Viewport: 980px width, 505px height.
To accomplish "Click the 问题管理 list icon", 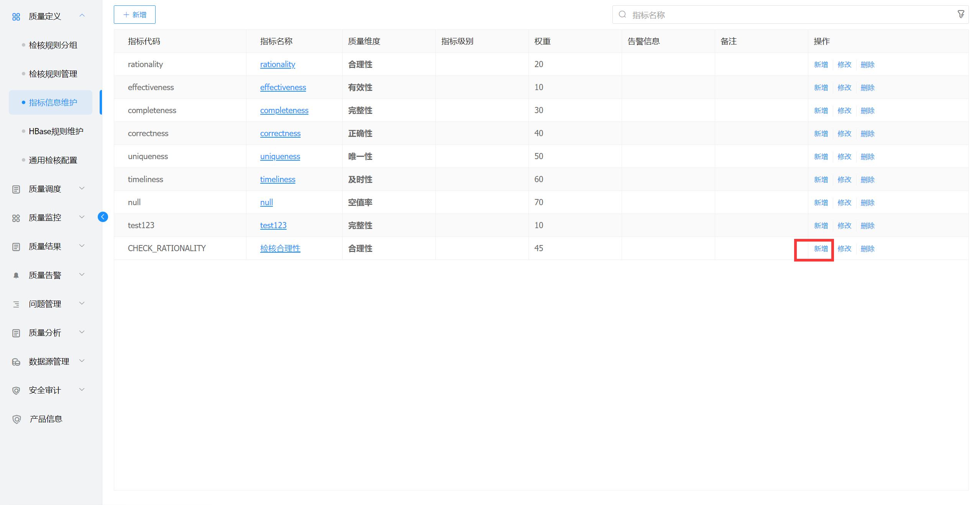I will [16, 304].
